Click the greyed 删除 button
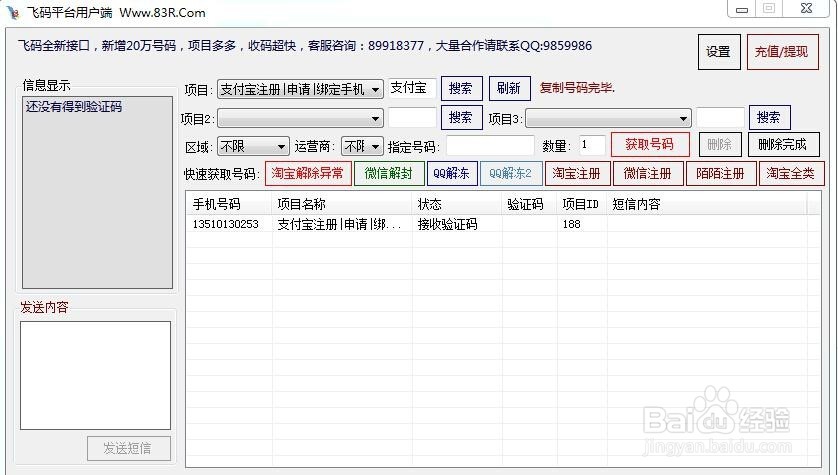The width and height of the screenshot is (838, 475). coord(720,144)
